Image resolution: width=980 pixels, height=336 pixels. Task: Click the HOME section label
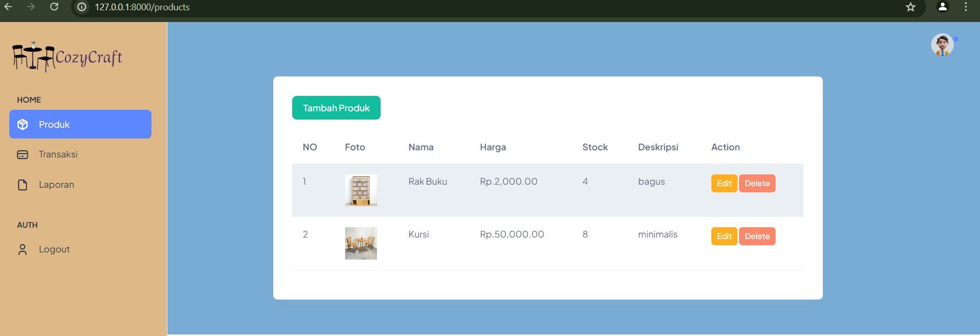tap(29, 100)
